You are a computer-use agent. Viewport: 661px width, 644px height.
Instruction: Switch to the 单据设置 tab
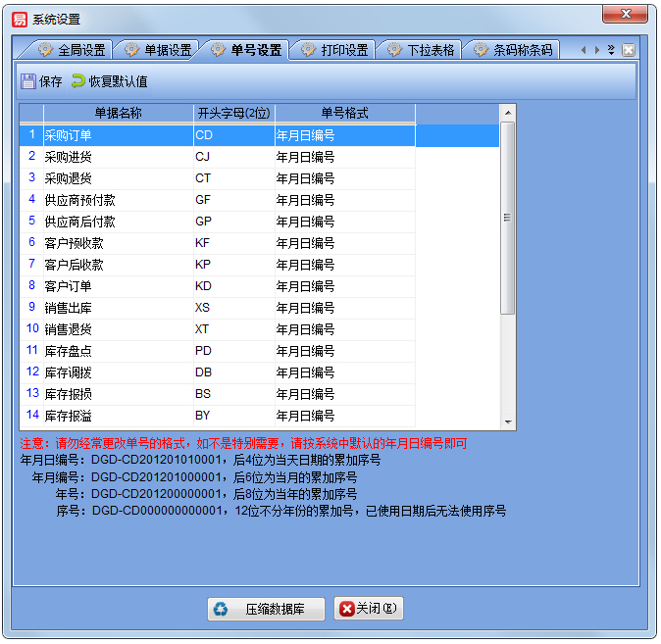click(158, 50)
